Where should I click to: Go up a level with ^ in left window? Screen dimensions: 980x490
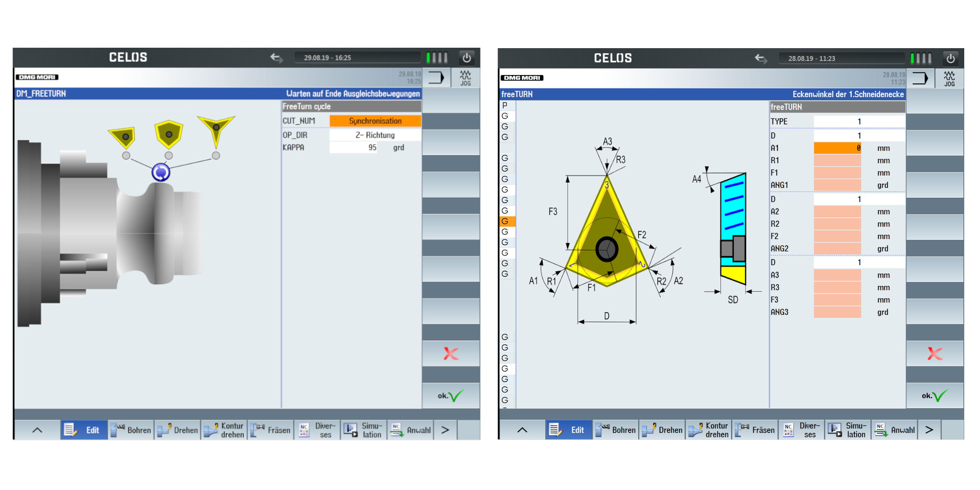pyautogui.click(x=37, y=430)
